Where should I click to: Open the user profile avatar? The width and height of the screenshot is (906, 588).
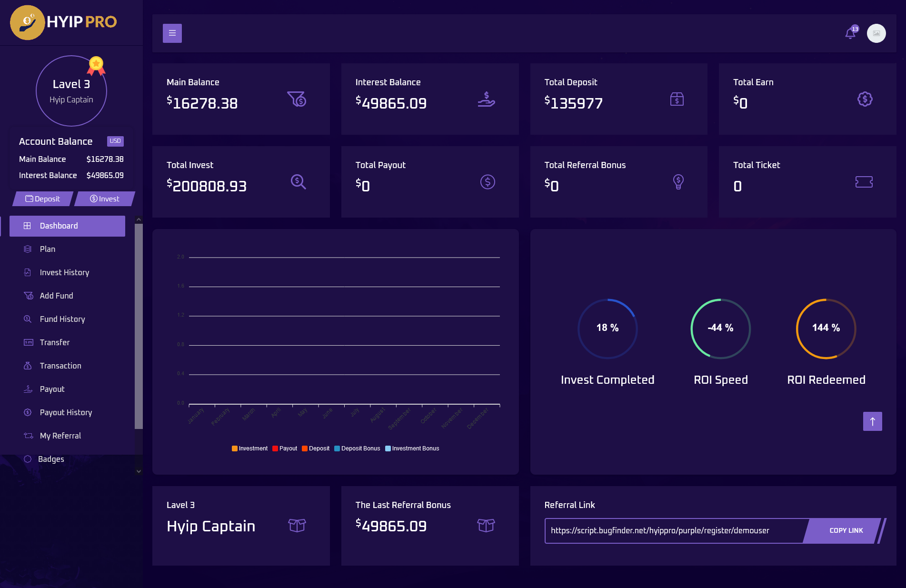pyautogui.click(x=876, y=33)
